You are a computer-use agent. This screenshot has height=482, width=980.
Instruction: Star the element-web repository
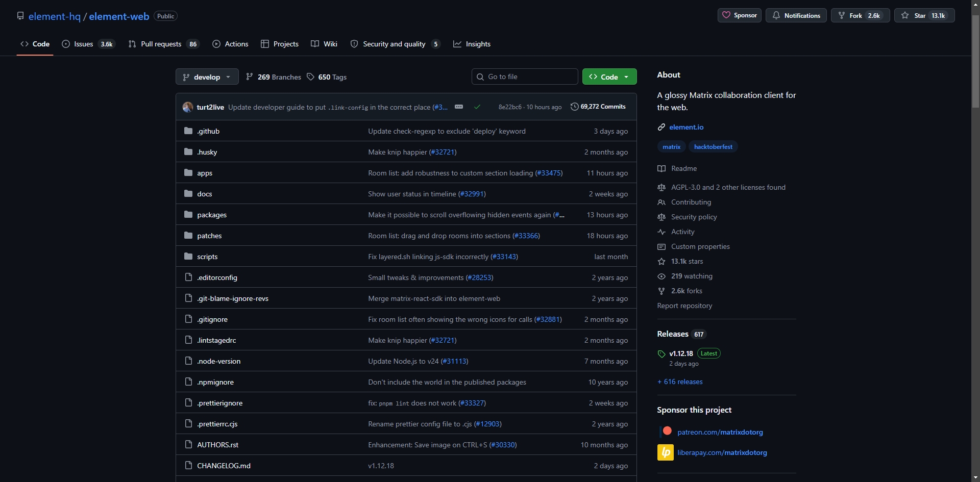click(924, 15)
